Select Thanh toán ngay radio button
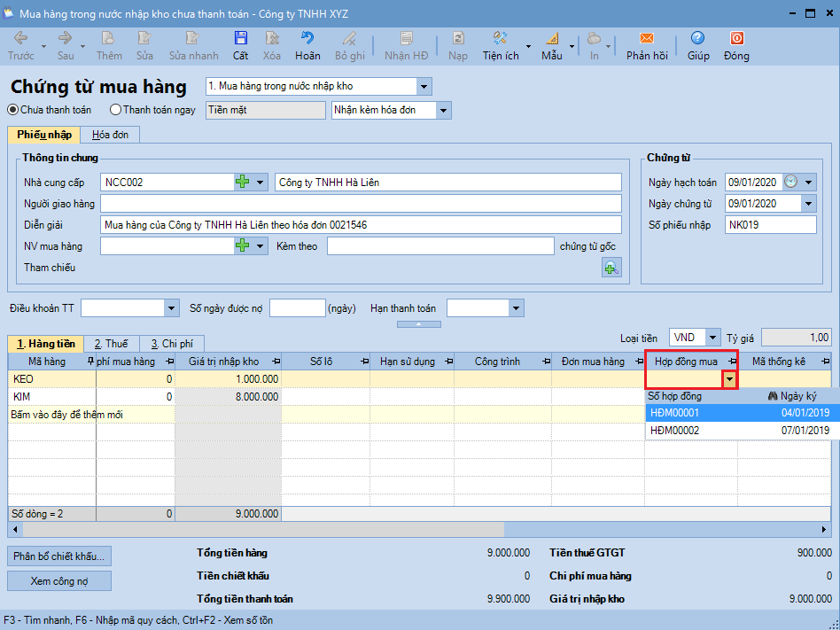The image size is (840, 630). [116, 110]
